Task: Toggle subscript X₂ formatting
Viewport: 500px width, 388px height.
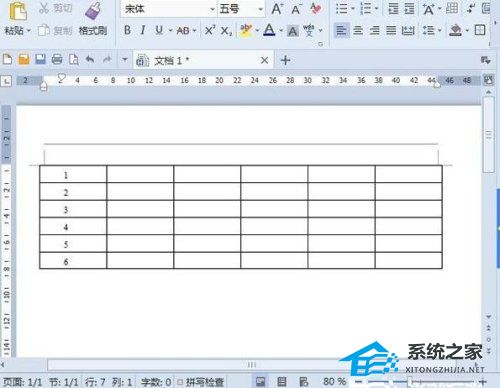Action: (x=226, y=31)
